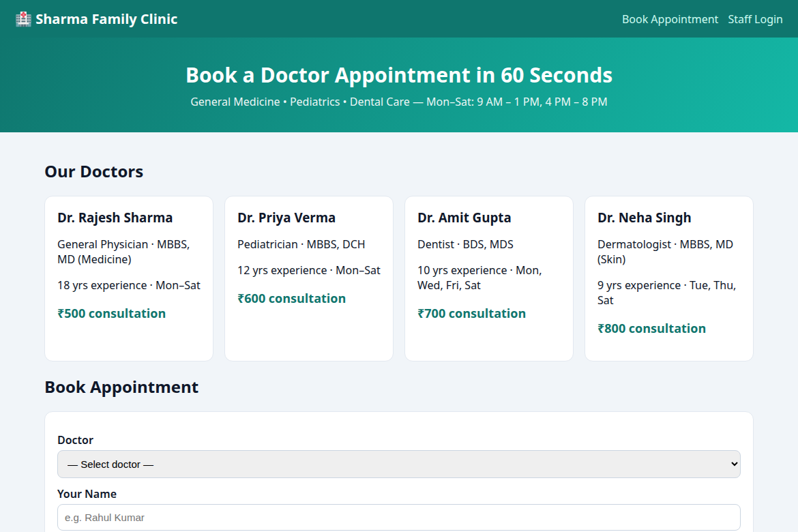The width and height of the screenshot is (798, 532).
Task: Click the 'Our Doctors' section heading
Action: coord(94,172)
